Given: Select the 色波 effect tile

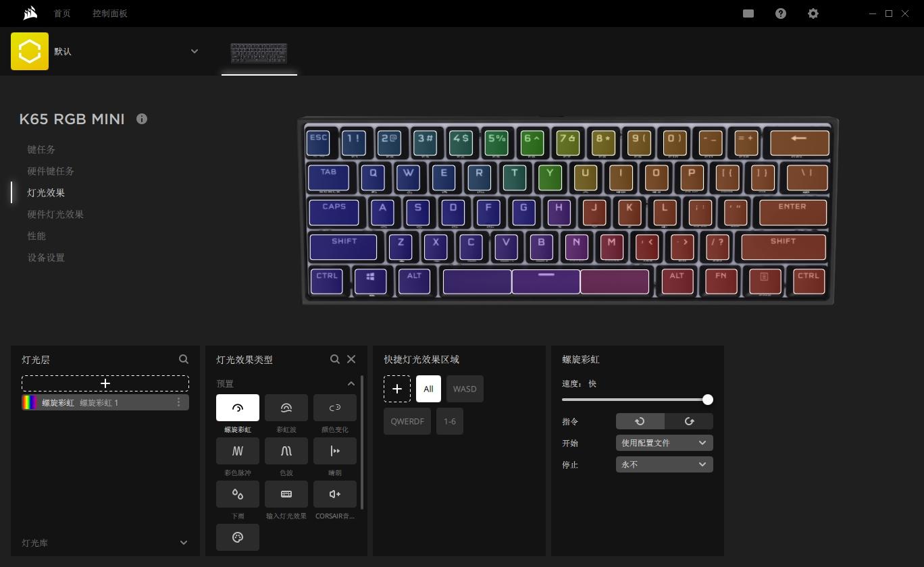Looking at the screenshot, I should tap(286, 451).
